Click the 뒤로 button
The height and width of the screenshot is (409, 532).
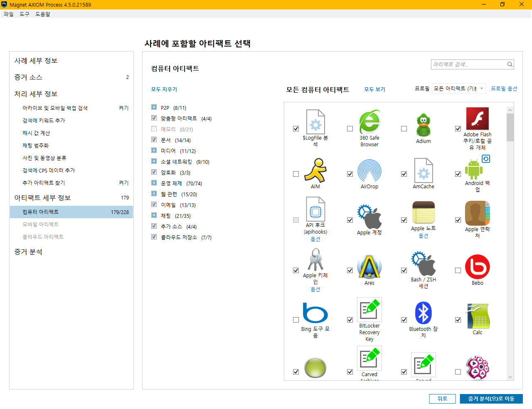click(443, 399)
